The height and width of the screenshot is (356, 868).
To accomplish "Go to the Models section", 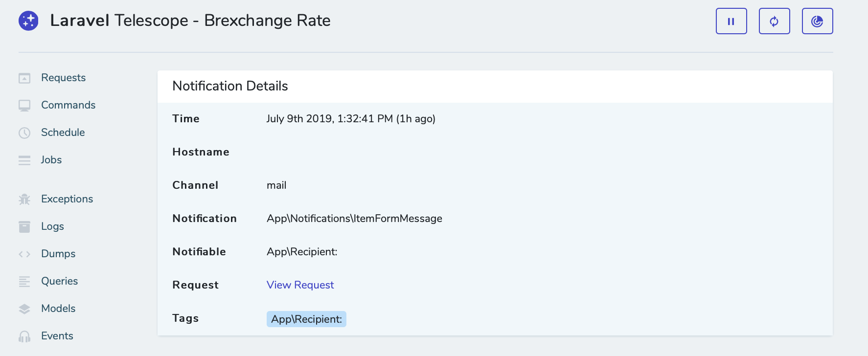I will coord(58,309).
